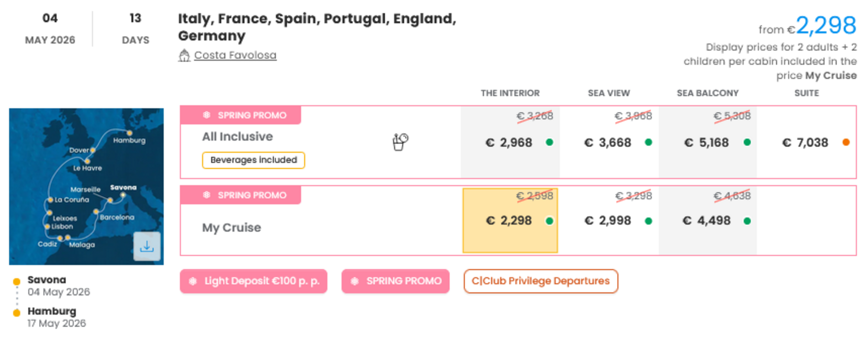Click the beverages drink icon in All Inclusive

[400, 142]
